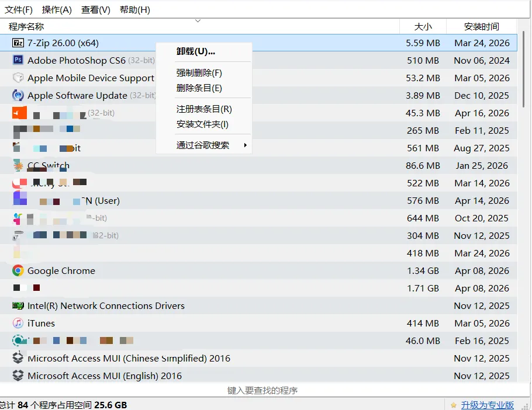Select Intel(R) Network Connections Drivers entry
Viewport: 532px width, 410px height.
point(258,305)
